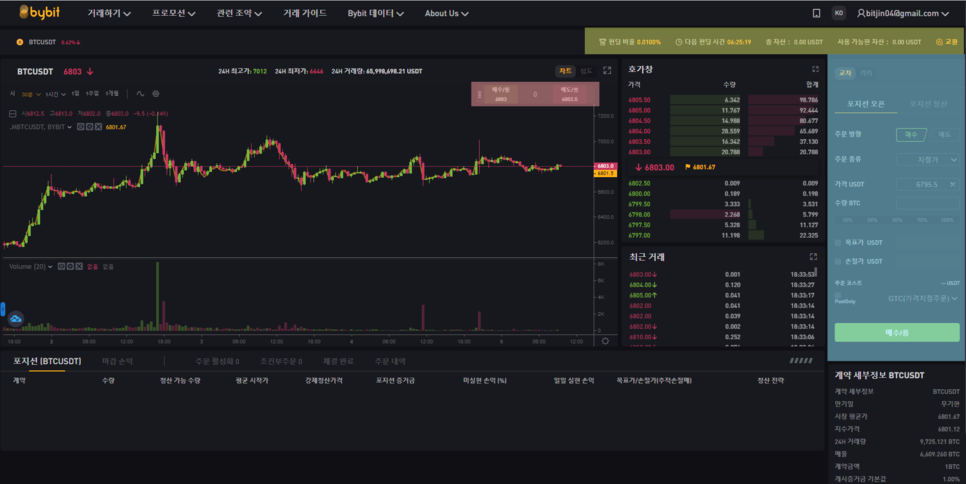Screen dimensions: 966x484
Task: Switch to the 포지션 청산 tab
Action: 928,104
